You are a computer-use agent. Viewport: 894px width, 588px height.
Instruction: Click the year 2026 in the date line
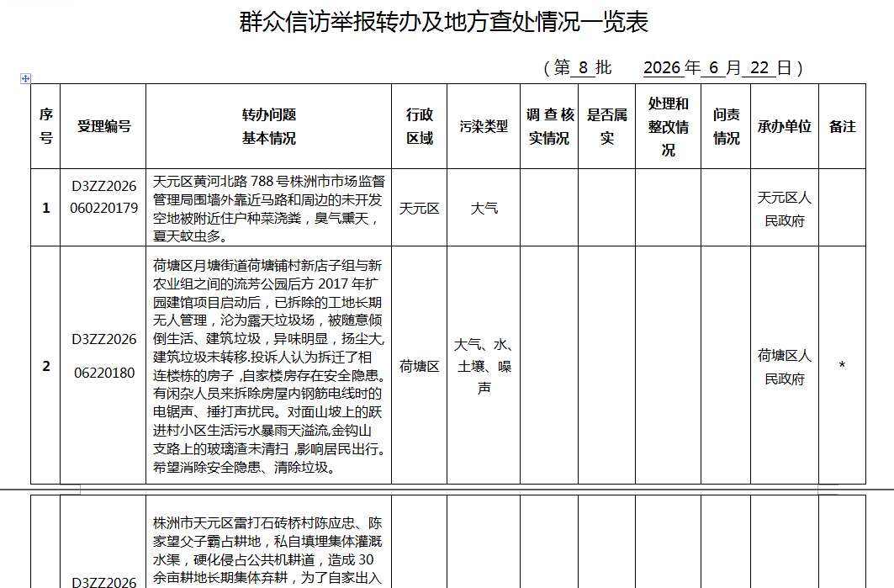[662, 68]
